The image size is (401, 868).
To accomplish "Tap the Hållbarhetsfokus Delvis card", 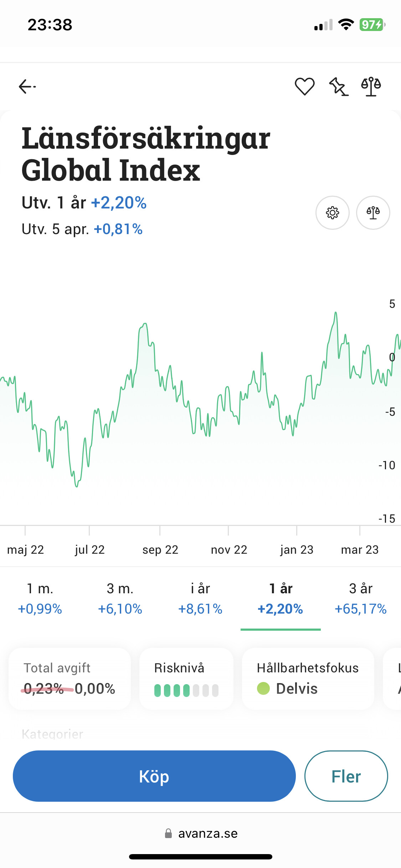I will click(308, 678).
